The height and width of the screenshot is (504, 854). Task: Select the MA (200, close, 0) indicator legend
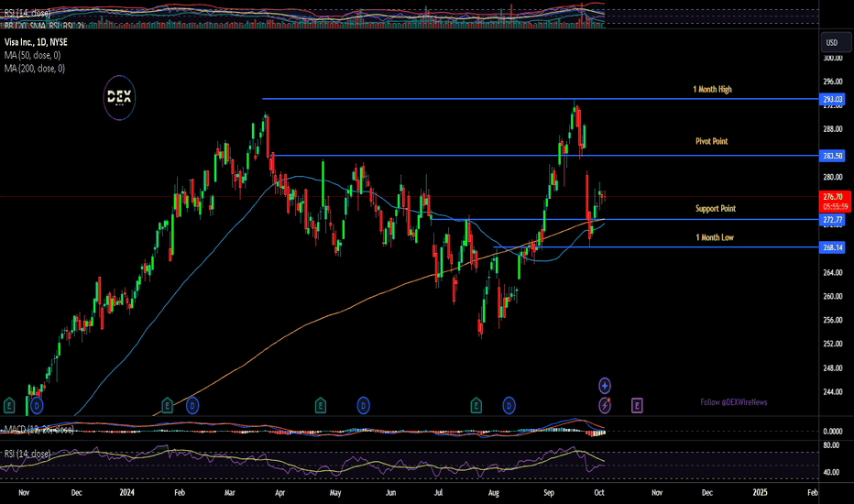click(35, 68)
